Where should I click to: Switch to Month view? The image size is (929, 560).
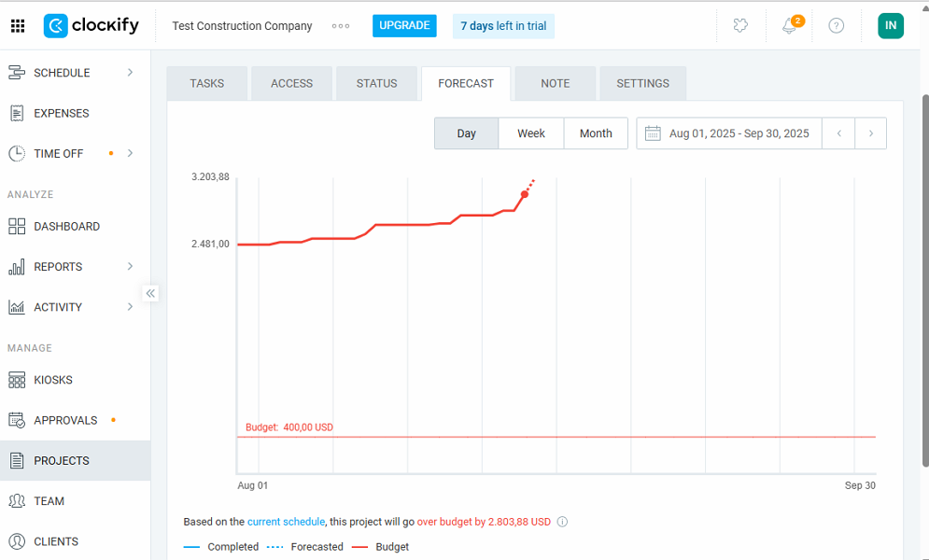(596, 133)
